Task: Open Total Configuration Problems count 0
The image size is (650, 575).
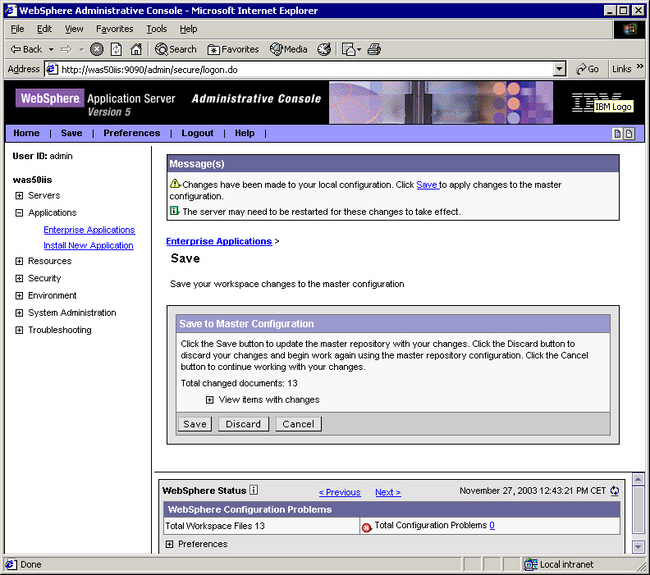Action: pos(492,525)
